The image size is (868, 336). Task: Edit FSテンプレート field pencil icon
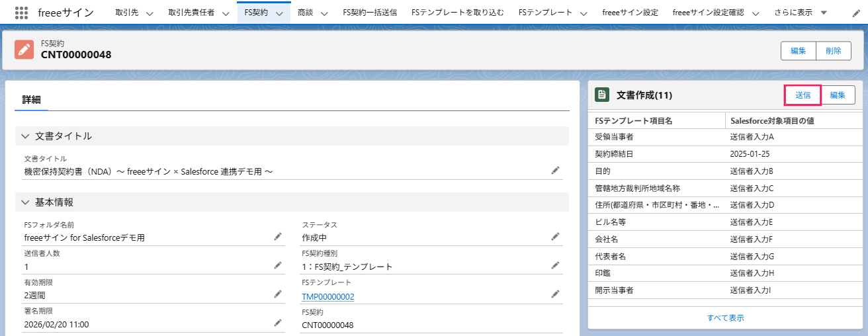[556, 294]
